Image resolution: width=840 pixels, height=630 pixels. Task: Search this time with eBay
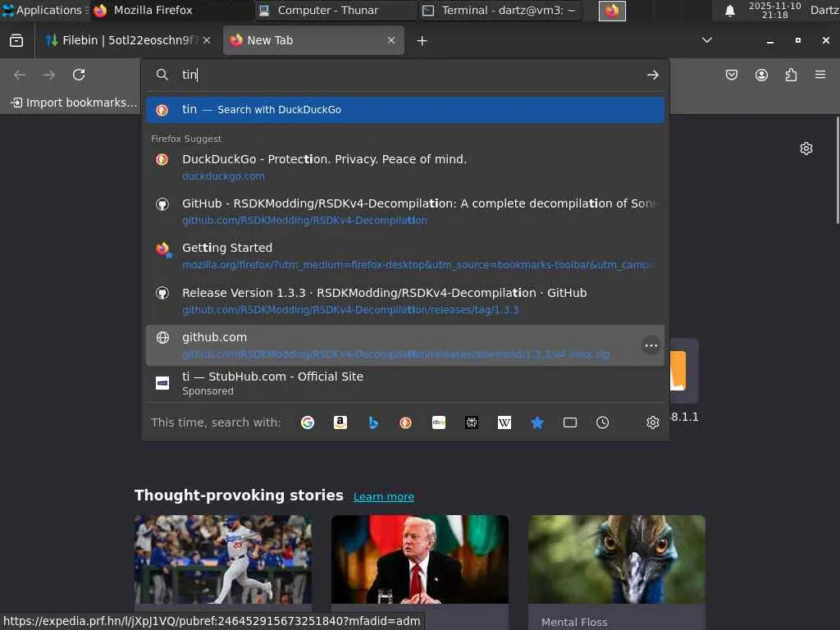(439, 422)
